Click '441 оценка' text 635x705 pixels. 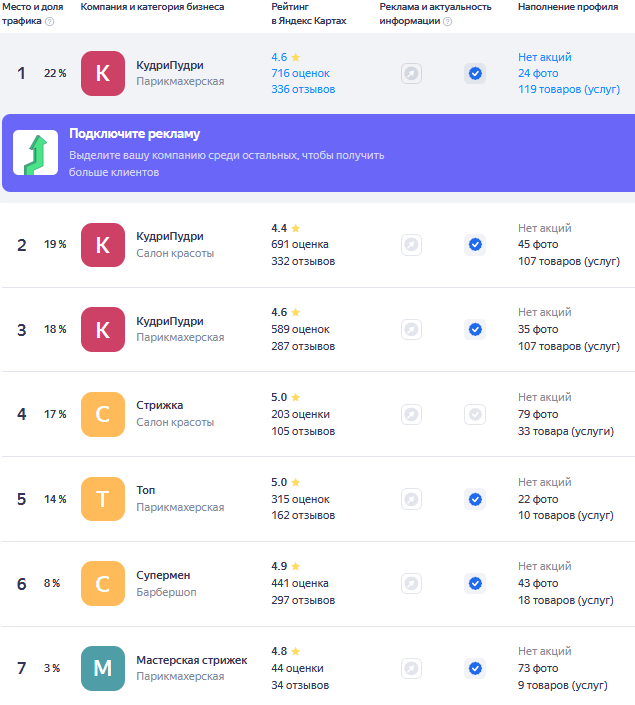(x=300, y=584)
